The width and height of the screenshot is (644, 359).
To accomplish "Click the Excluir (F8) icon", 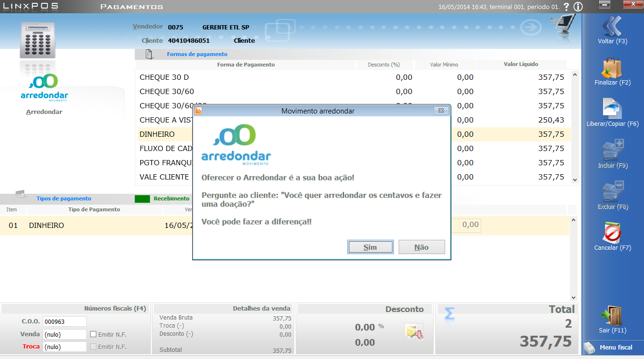I will click(x=612, y=191).
